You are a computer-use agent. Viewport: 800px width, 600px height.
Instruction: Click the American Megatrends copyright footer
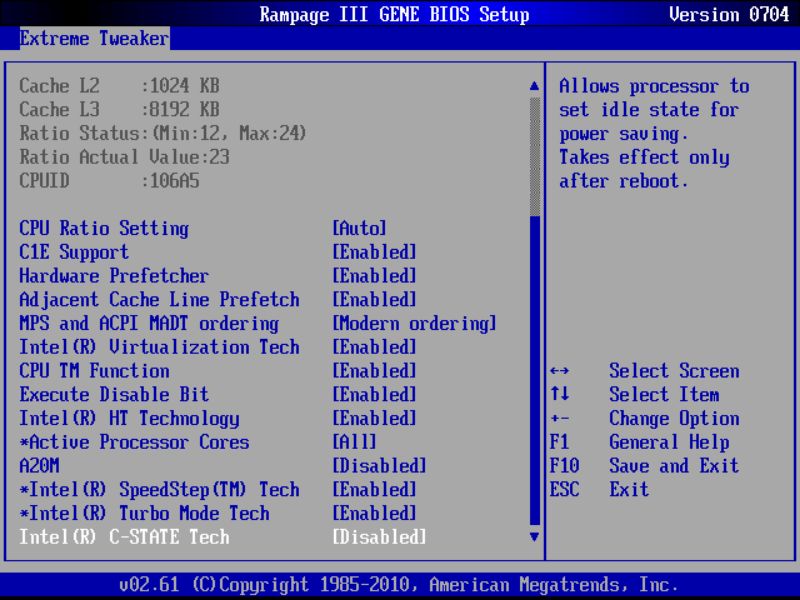click(398, 584)
